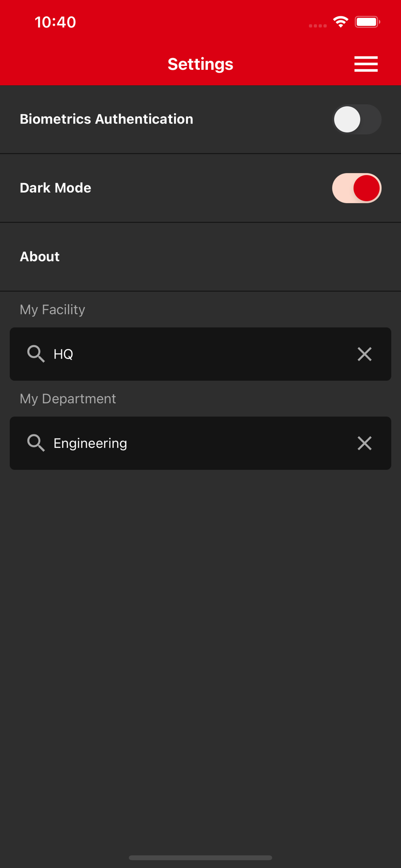Tap the Wi-Fi status icon

341,22
